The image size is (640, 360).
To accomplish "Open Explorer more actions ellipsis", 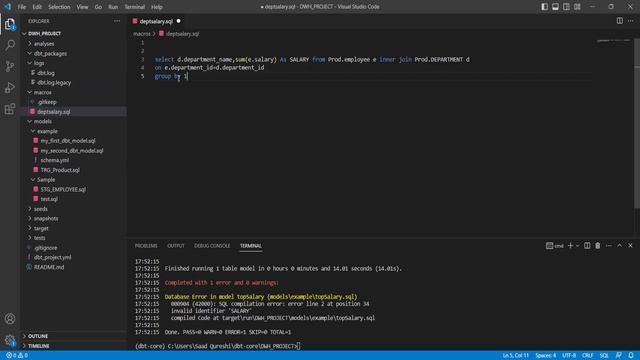I will click(x=117, y=21).
